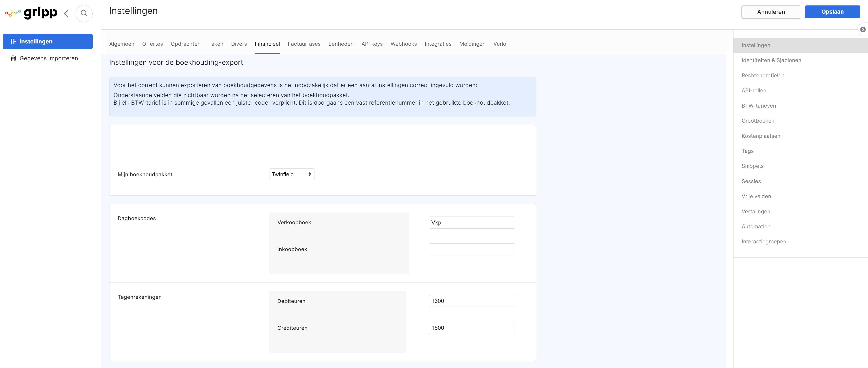Open the Mijn boekhoudpakket dropdown

click(292, 174)
